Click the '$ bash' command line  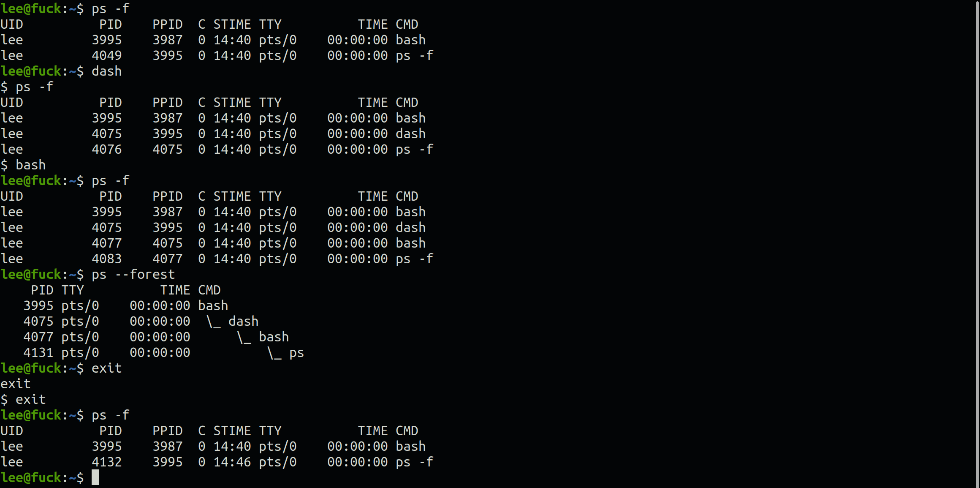pos(23,165)
